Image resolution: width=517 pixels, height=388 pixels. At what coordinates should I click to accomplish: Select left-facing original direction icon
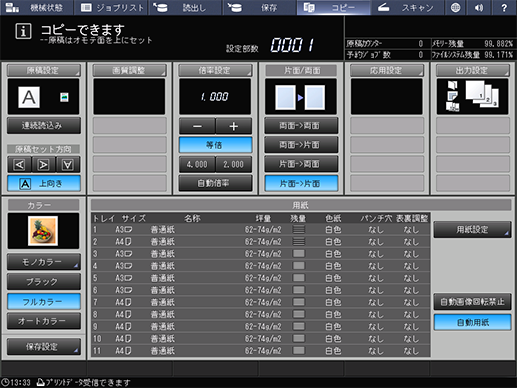(x=19, y=164)
